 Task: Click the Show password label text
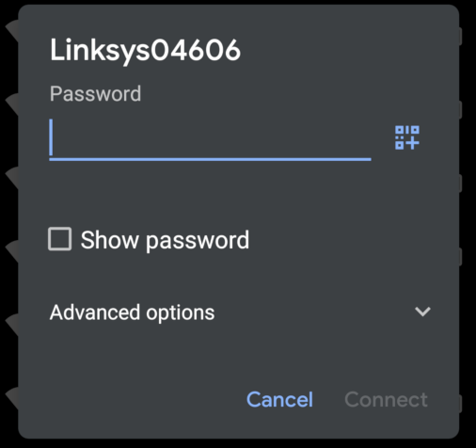(165, 240)
